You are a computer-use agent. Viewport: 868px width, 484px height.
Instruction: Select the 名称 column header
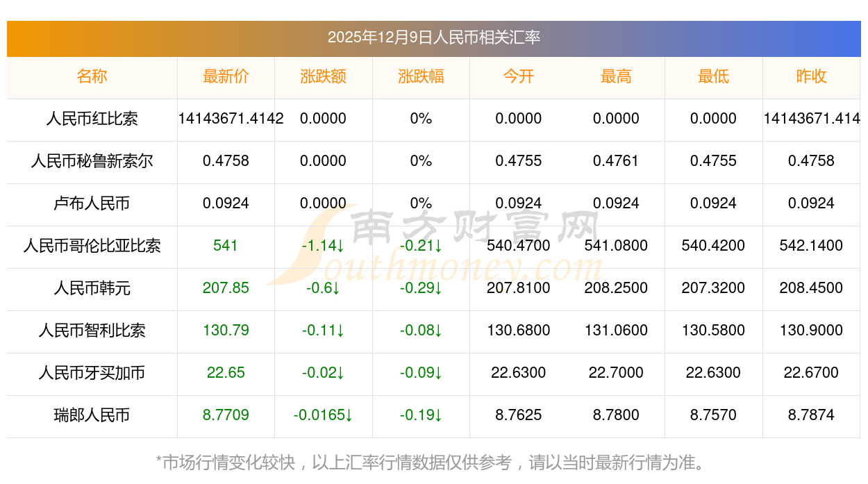92,76
